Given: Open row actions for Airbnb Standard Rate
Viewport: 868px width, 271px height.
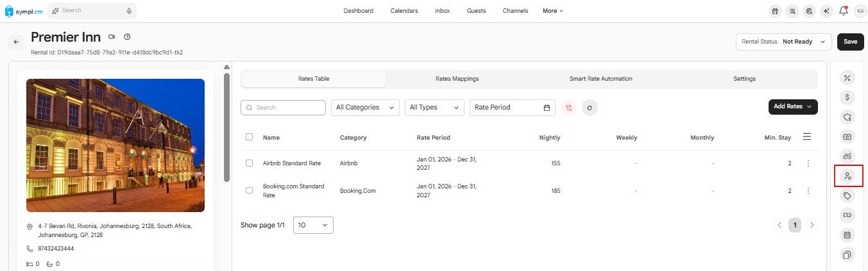Looking at the screenshot, I should coord(808,163).
